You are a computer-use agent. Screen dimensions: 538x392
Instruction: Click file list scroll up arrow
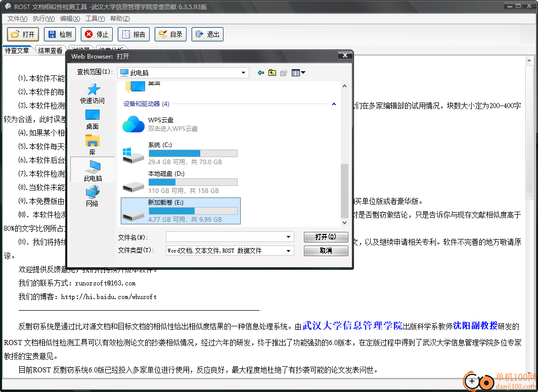pos(344,86)
